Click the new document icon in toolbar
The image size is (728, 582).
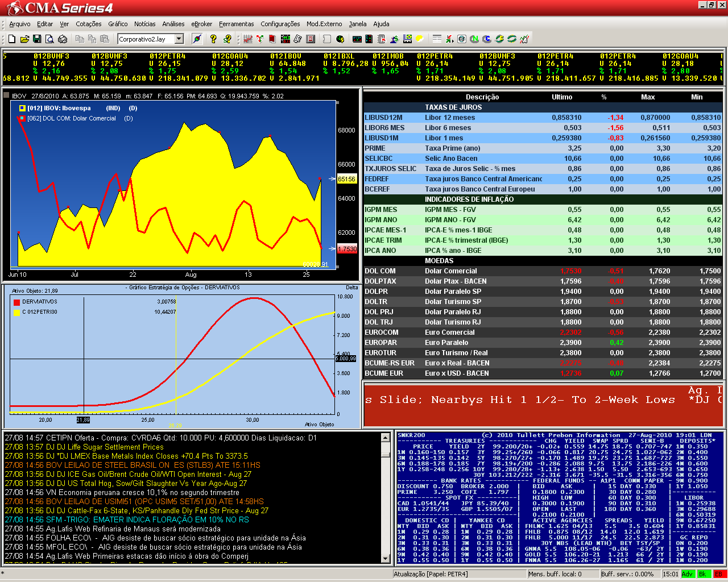tap(11, 39)
